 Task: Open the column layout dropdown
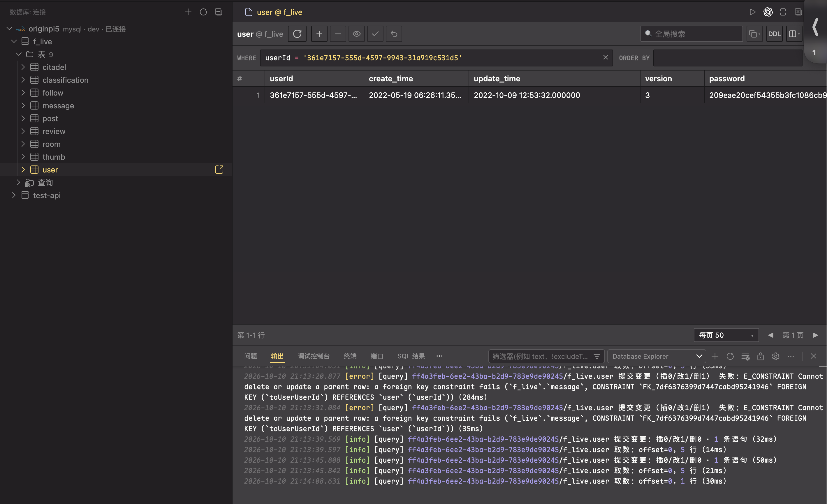point(794,34)
